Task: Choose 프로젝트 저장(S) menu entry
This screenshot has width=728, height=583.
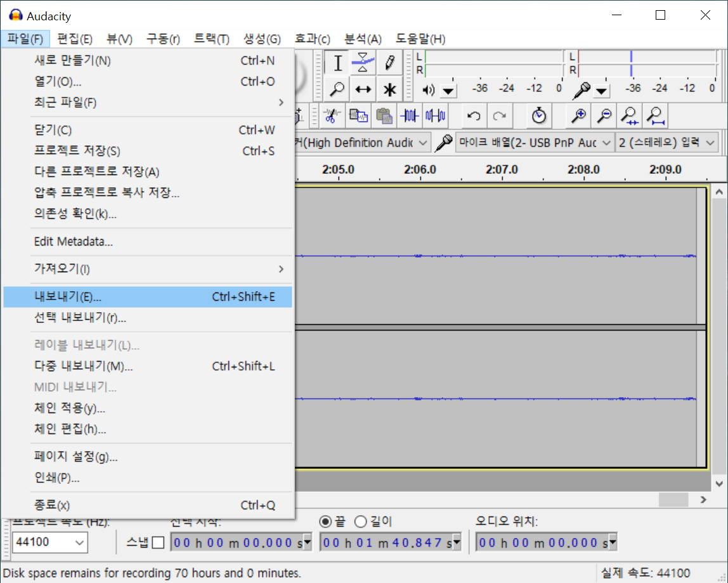Action: (x=148, y=150)
